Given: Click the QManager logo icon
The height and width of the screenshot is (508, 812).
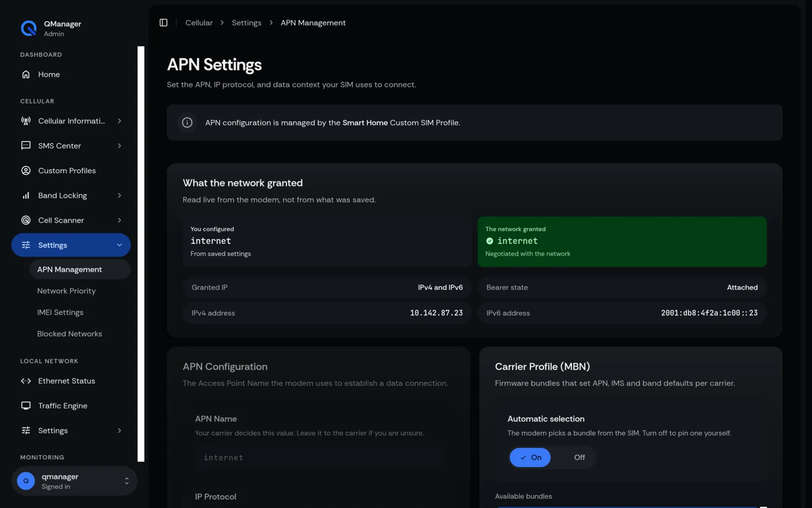Looking at the screenshot, I should 28,28.
